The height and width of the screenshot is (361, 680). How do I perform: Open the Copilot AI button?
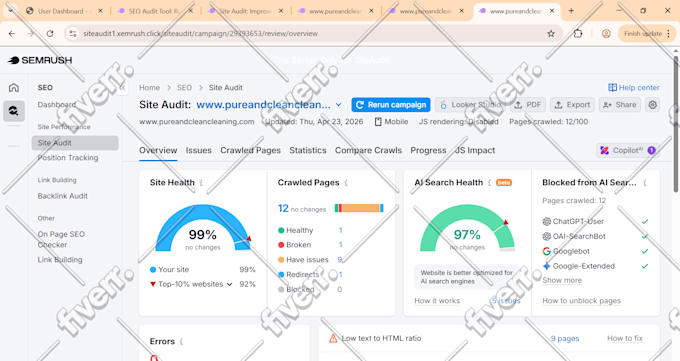point(628,151)
